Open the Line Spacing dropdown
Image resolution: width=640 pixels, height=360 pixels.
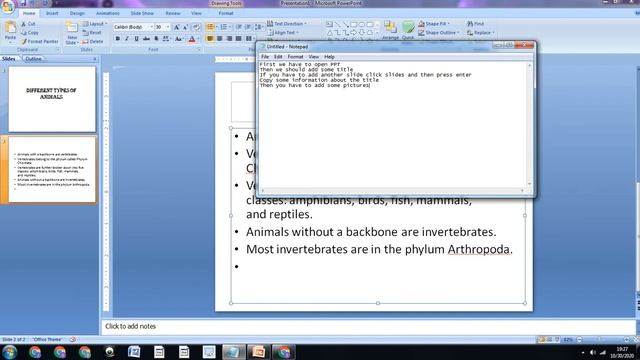coord(259,27)
